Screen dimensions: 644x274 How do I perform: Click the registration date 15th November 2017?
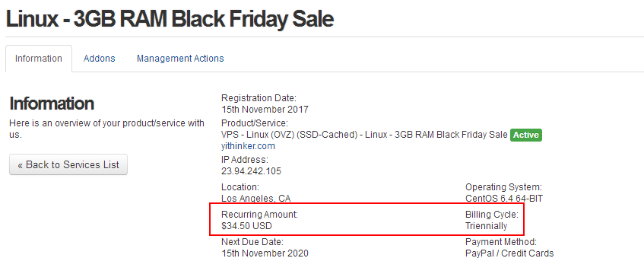265,110
